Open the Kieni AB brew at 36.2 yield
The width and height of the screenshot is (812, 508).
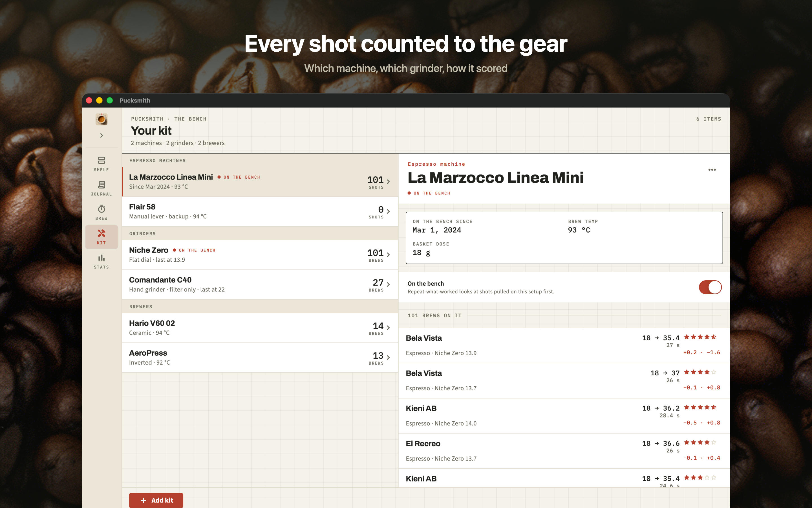click(x=564, y=416)
